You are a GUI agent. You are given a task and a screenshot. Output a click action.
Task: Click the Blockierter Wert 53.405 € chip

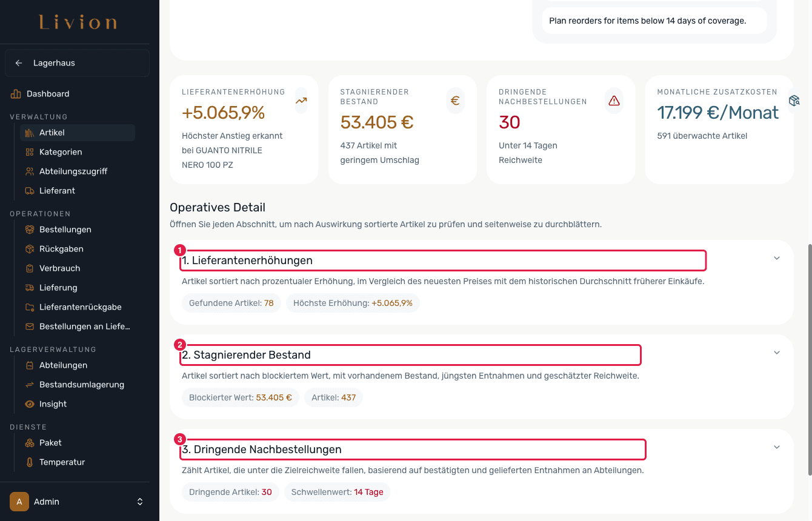(241, 398)
